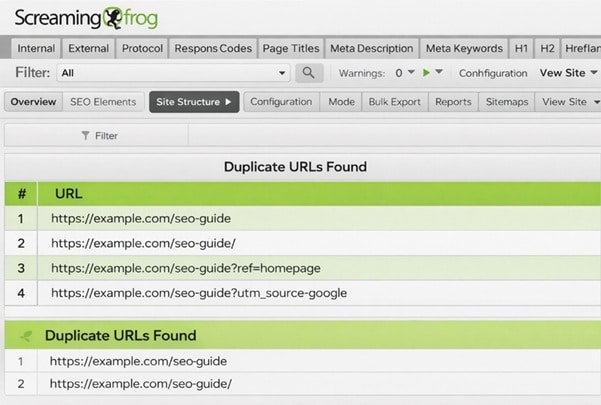Select row 2 https://example.com/seo-guide/ in upper table

[303, 243]
